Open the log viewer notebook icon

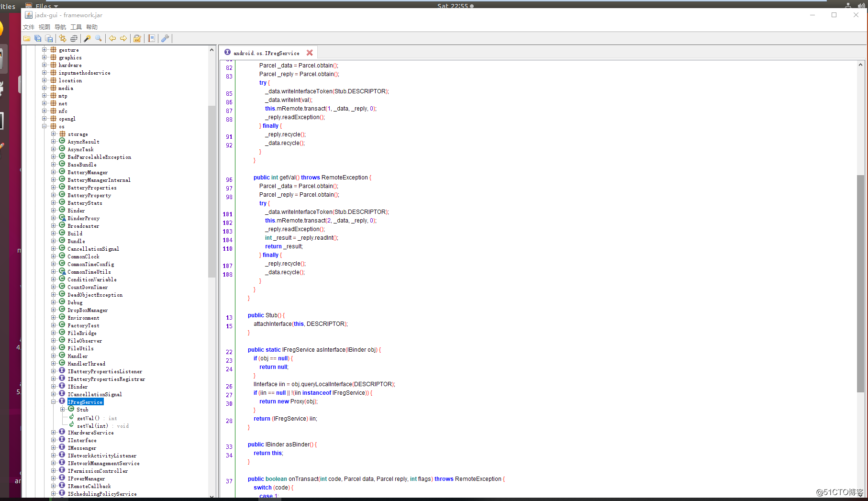[x=151, y=38]
